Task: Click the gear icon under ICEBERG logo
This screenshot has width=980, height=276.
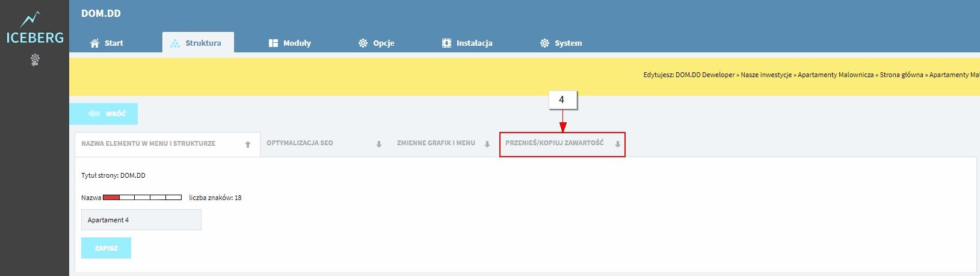Action: tap(35, 60)
